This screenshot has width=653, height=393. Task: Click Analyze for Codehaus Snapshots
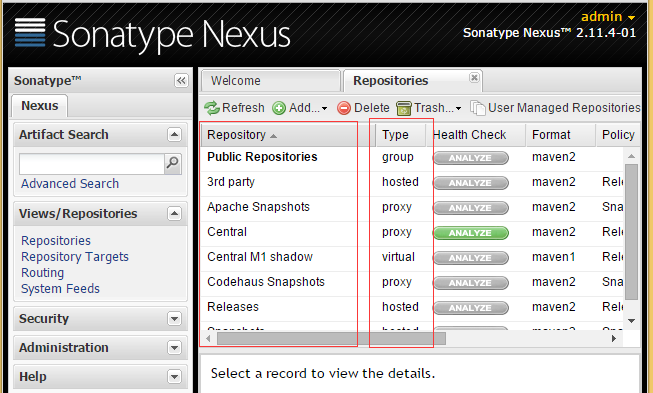pos(471,283)
